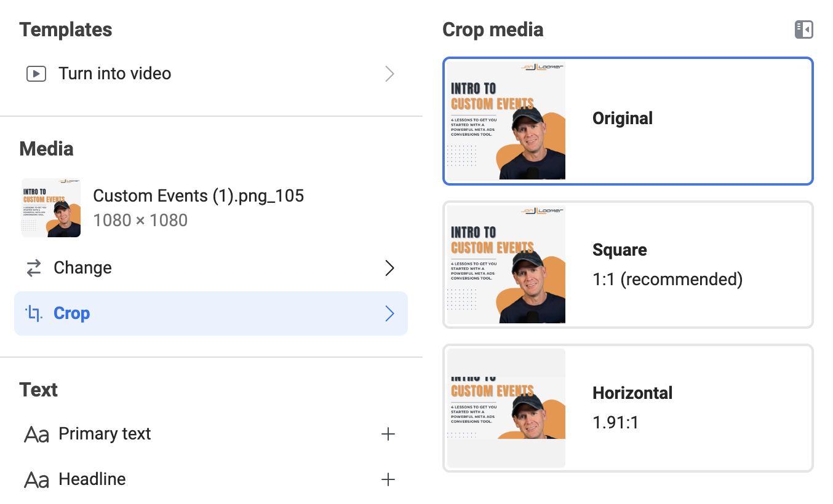833x504 pixels.
Task: Add Primary text using the plus icon
Action: (x=388, y=433)
